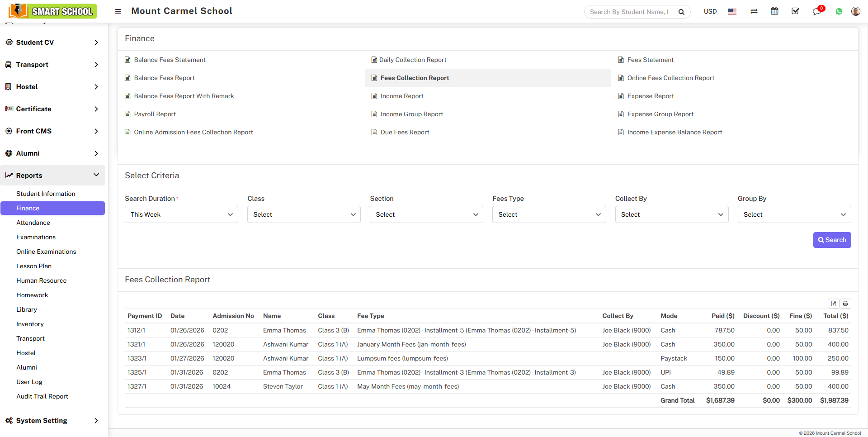Click the switch session arrows icon
This screenshot has width=868, height=437.
point(754,11)
